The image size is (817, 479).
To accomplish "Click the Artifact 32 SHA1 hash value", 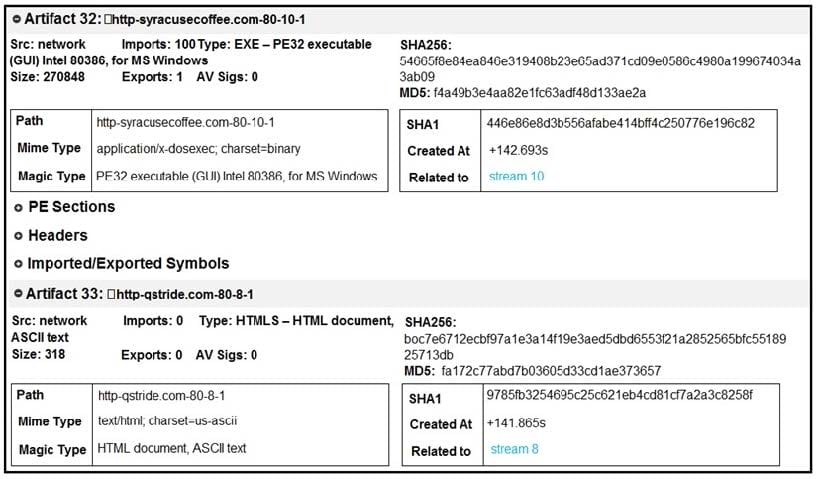I will point(620,124).
